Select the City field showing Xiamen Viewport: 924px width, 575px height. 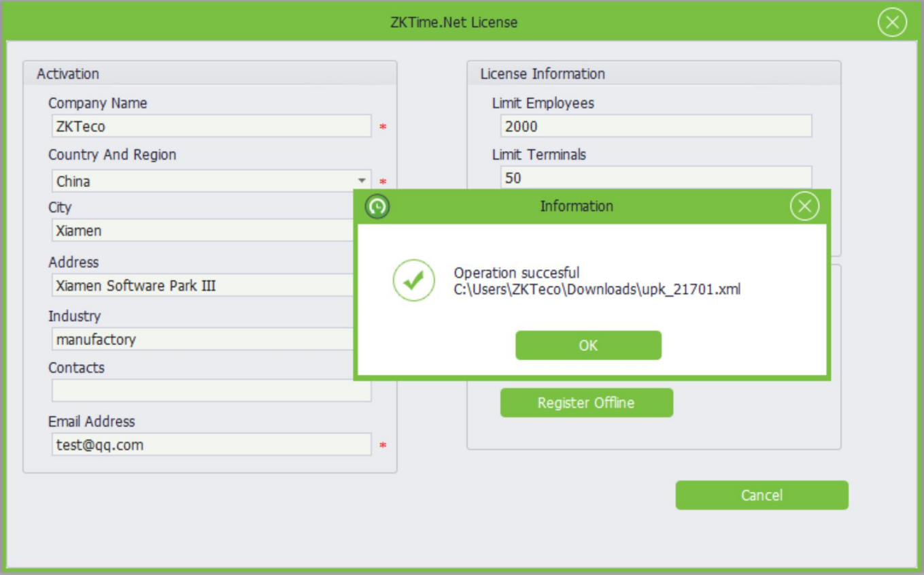click(201, 231)
